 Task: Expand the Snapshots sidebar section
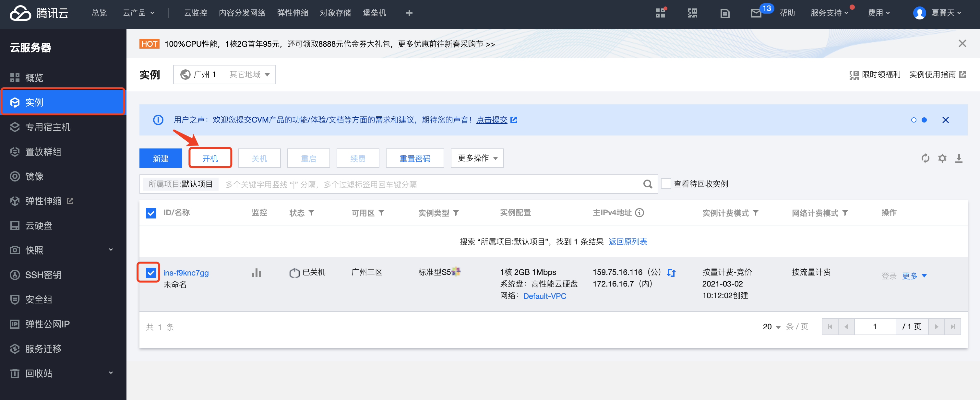click(x=111, y=250)
